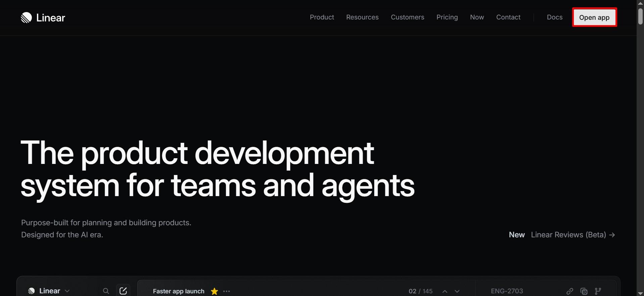Click the copy link icon
Screen dimensions: 644x296
pyautogui.click(x=570, y=291)
